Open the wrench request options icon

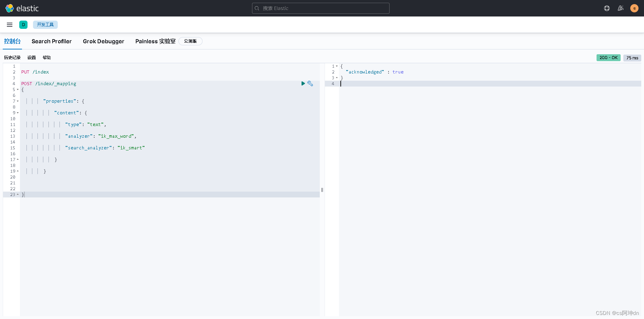(310, 83)
